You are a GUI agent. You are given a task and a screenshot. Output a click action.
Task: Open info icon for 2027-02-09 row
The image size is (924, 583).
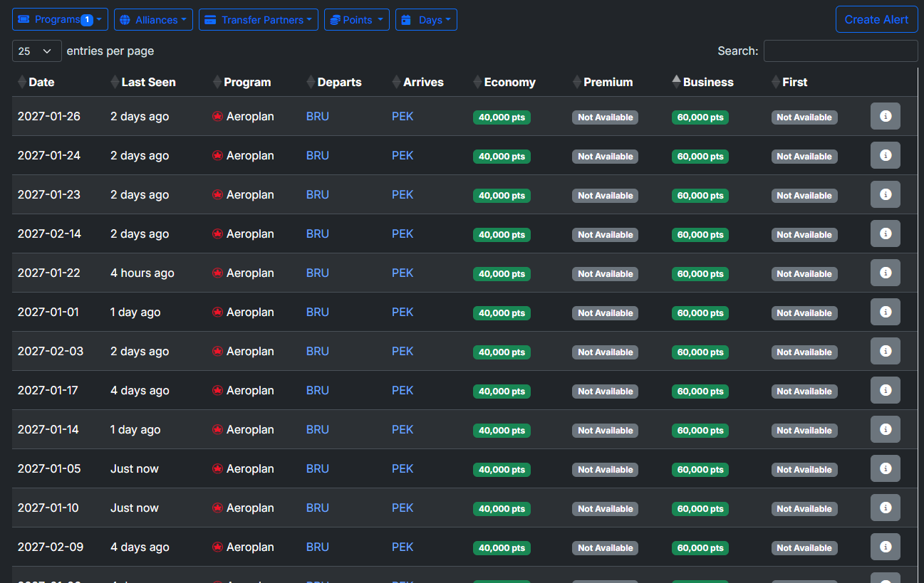[885, 547]
